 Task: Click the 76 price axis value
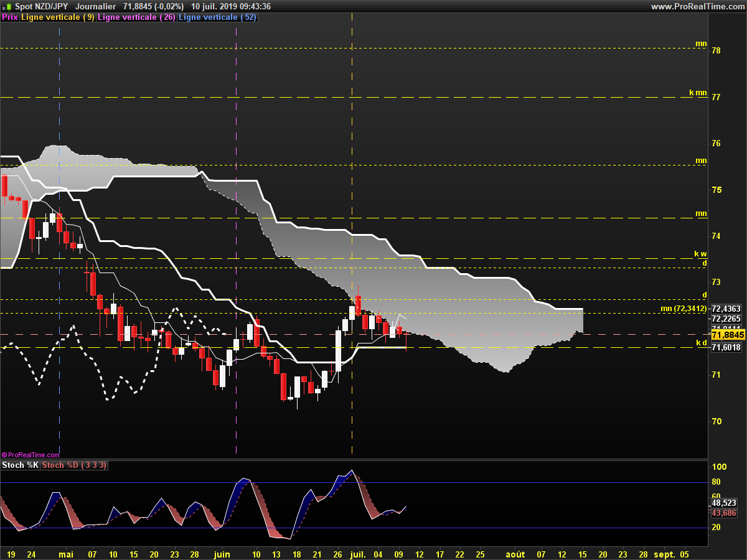coord(716,143)
